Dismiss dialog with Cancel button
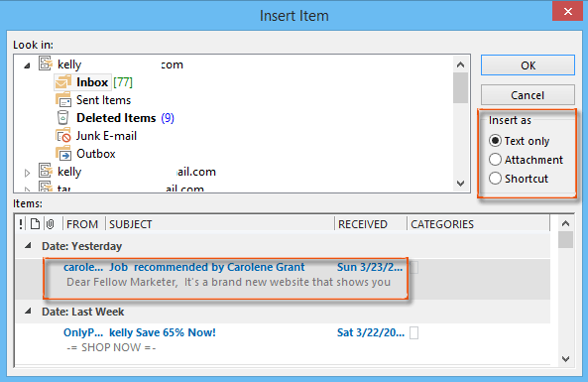Screen dimensions: 588x382 [x=528, y=95]
